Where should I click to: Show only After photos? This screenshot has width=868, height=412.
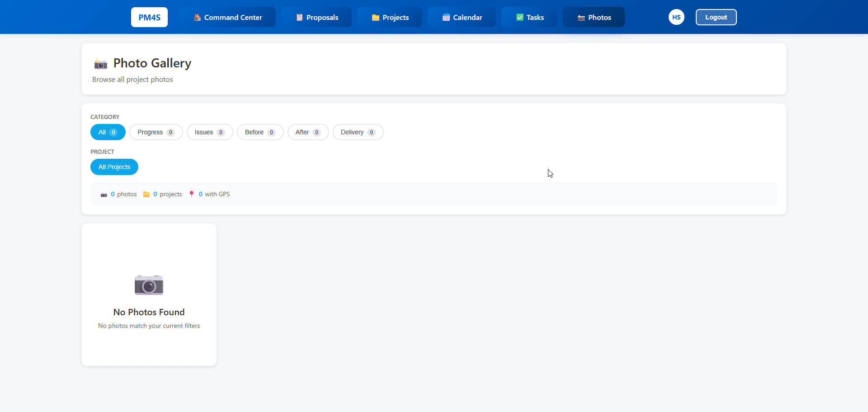point(308,132)
